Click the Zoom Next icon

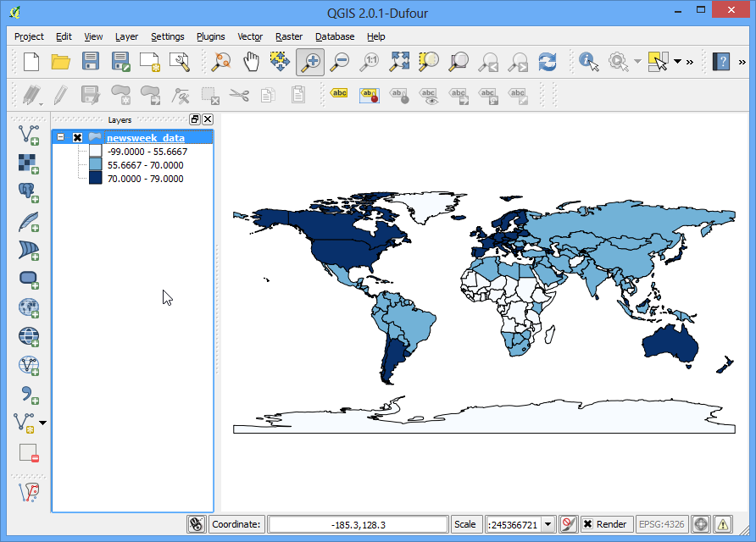tap(519, 62)
